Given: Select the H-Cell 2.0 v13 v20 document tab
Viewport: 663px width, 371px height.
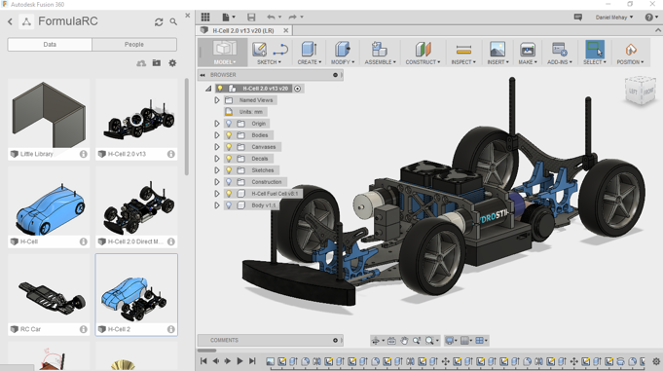Looking at the screenshot, I should tap(243, 30).
